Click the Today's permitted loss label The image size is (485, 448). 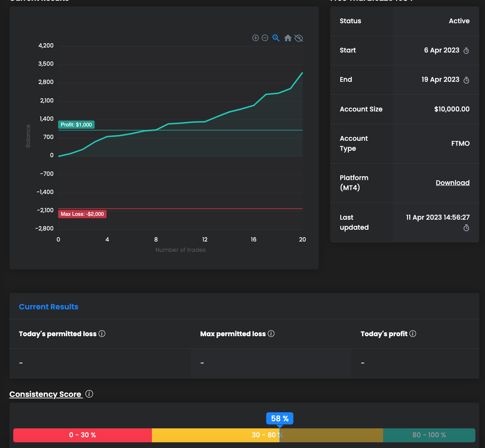[58, 334]
